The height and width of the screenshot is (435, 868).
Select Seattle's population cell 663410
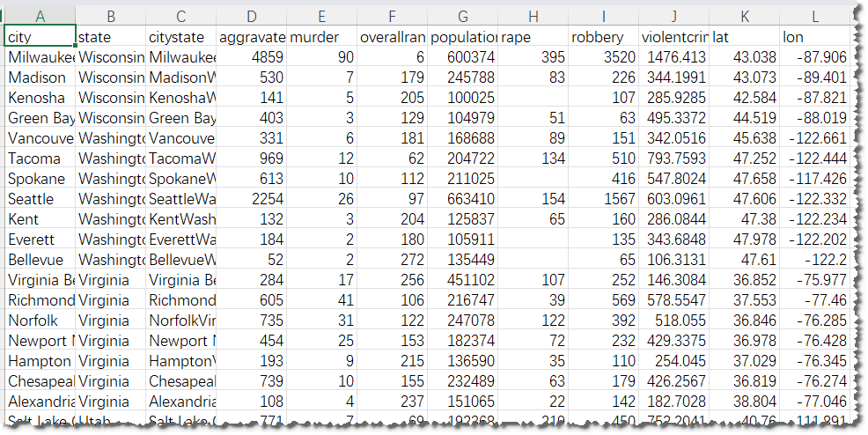click(463, 199)
